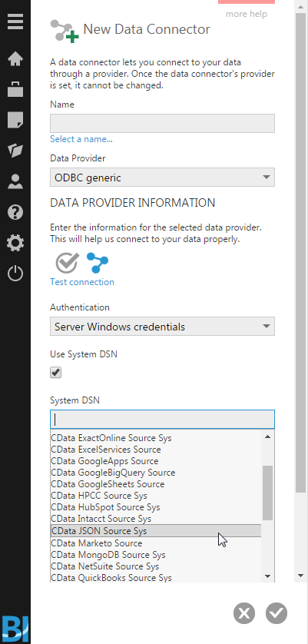
Task: Click the sticky note icon in sidebar
Action: [15, 121]
